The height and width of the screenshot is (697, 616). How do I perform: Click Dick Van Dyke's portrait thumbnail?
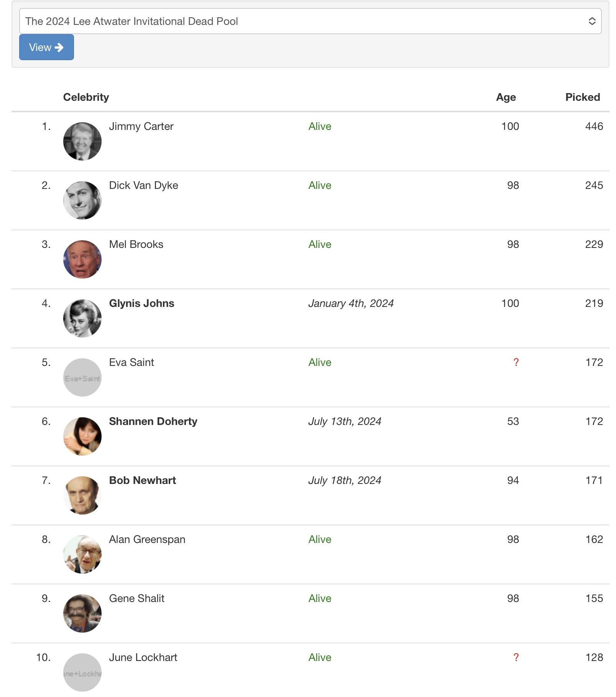(x=82, y=200)
